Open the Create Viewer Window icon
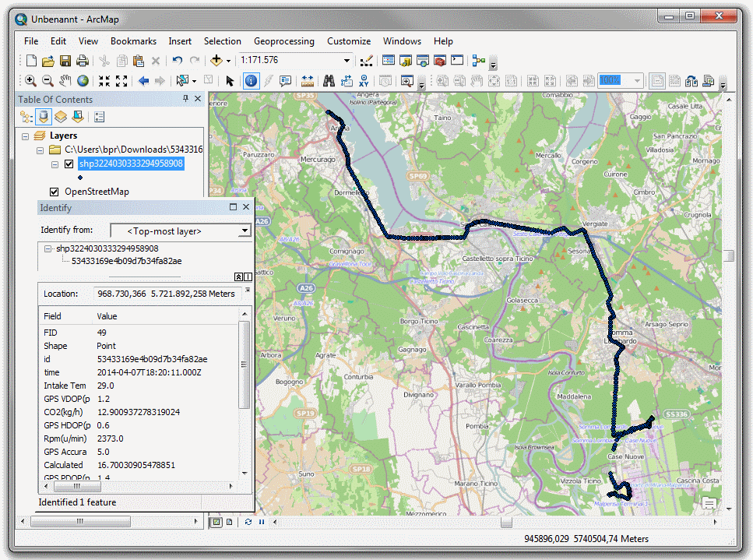Image resolution: width=753 pixels, height=560 pixels. point(406,81)
